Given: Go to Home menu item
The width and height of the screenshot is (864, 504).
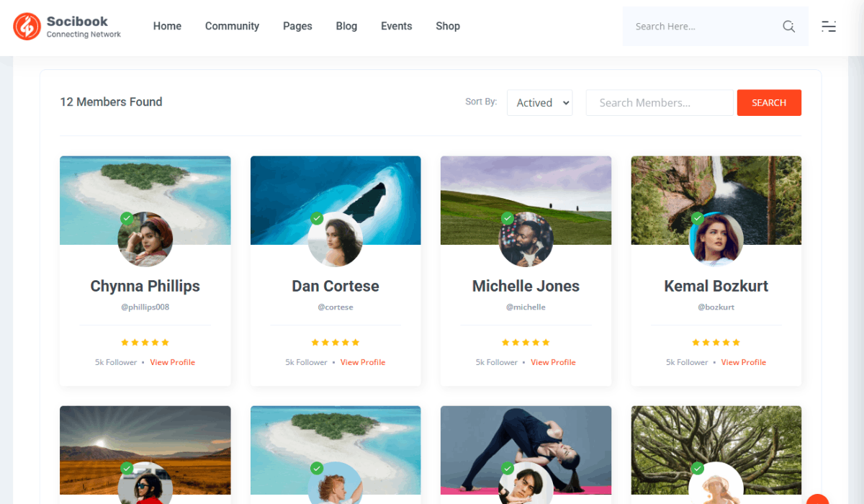Looking at the screenshot, I should point(167,26).
